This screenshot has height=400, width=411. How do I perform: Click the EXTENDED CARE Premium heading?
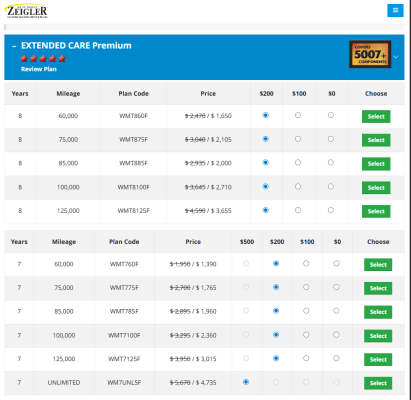pyautogui.click(x=76, y=46)
